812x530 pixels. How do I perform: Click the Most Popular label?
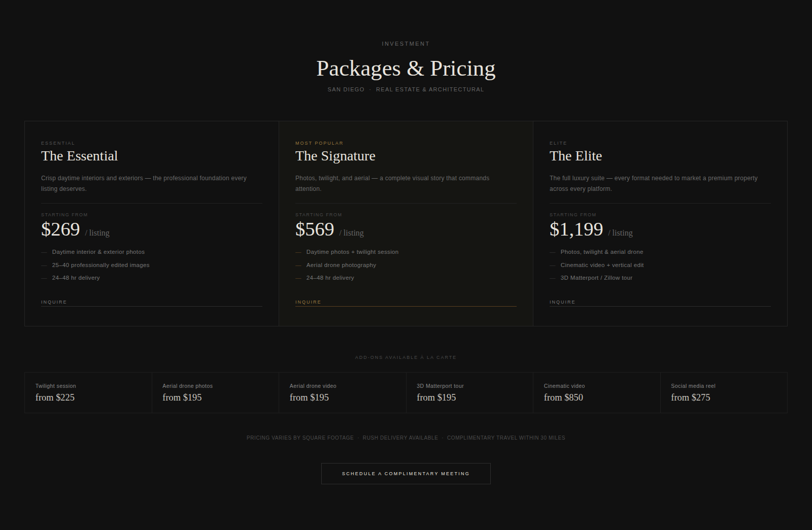(319, 143)
